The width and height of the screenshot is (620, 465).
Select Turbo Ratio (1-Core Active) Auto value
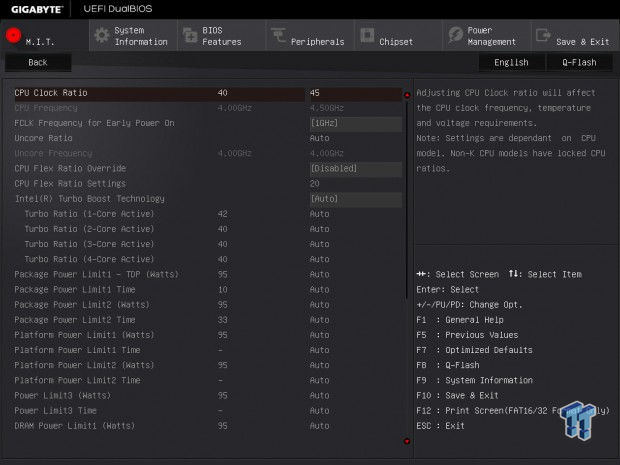[x=319, y=214]
